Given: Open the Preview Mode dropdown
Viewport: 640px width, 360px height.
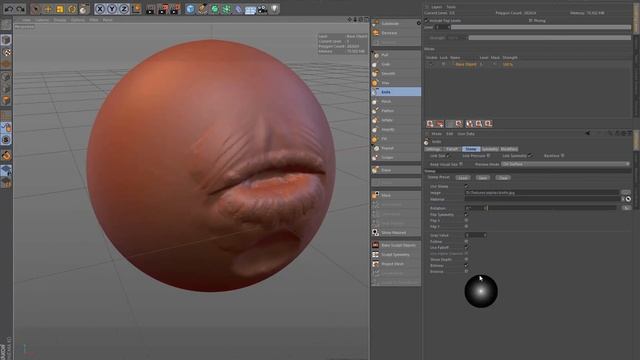Looking at the screenshot, I should point(565,164).
